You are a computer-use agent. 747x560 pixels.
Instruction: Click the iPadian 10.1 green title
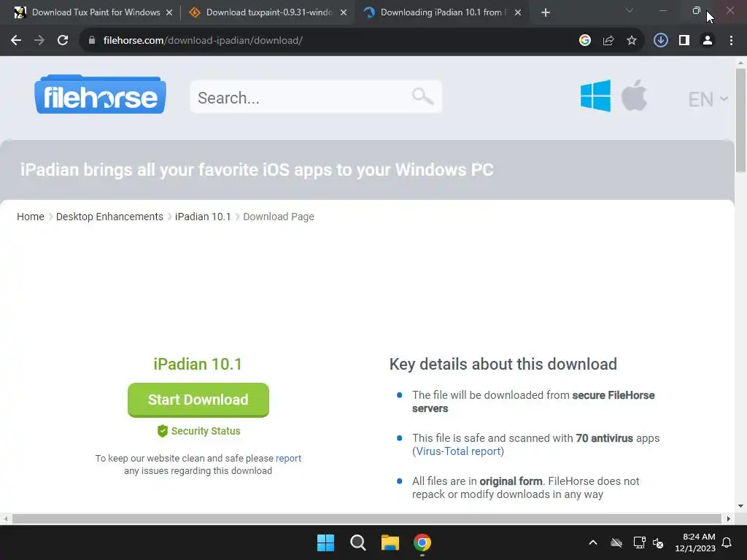tap(198, 365)
